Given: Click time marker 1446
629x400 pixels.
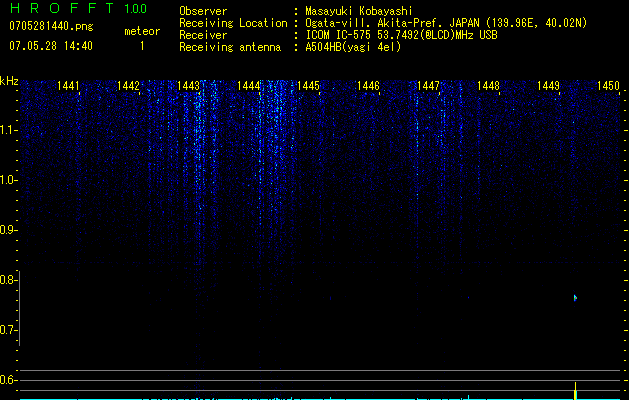Looking at the screenshot, I should pos(368,86).
